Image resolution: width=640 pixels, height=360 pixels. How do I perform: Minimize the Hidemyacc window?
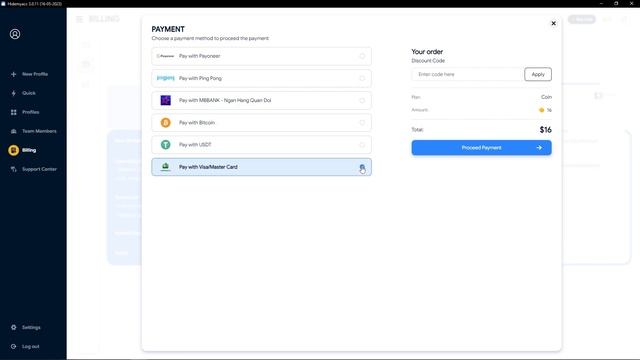pyautogui.click(x=601, y=3)
